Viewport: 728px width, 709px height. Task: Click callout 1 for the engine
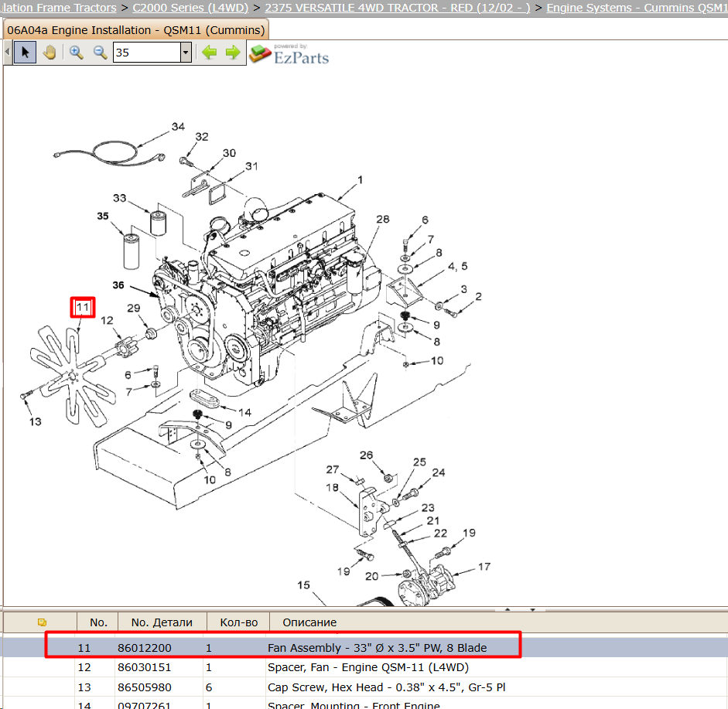[x=361, y=180]
